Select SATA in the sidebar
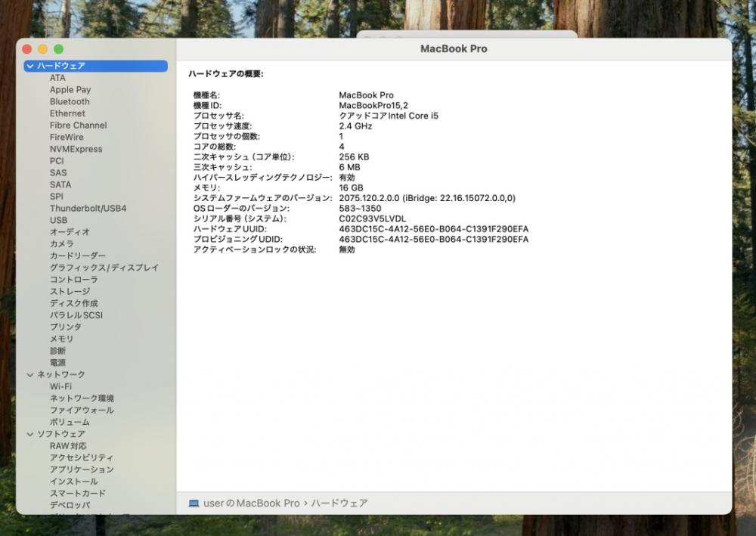The height and width of the screenshot is (536, 756). pos(60,184)
